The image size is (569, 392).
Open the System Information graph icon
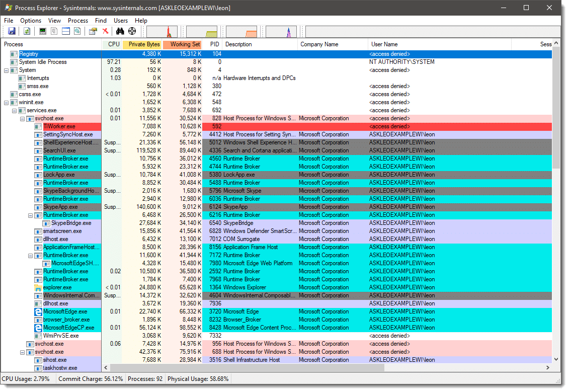(43, 31)
